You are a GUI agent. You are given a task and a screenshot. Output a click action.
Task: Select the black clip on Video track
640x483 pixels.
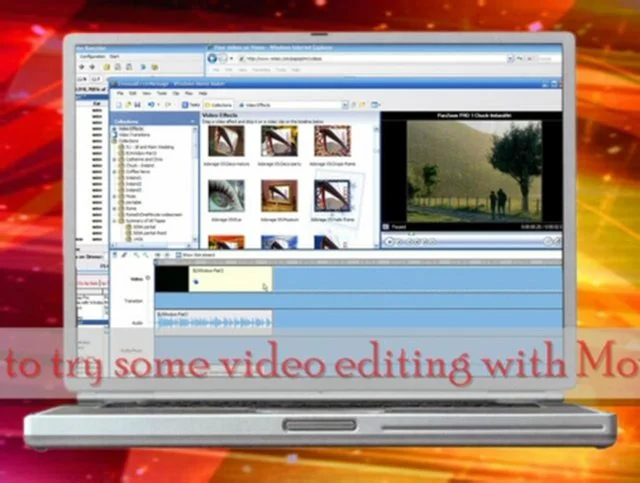(172, 279)
